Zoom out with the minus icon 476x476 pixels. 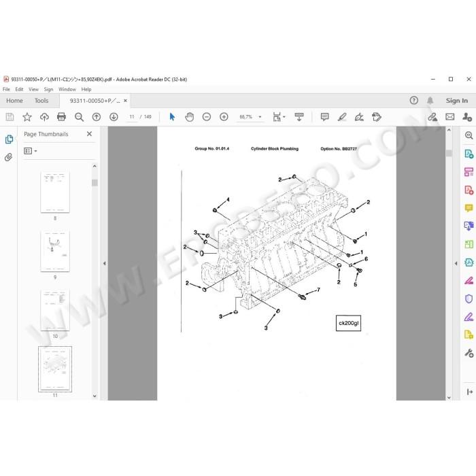point(207,117)
